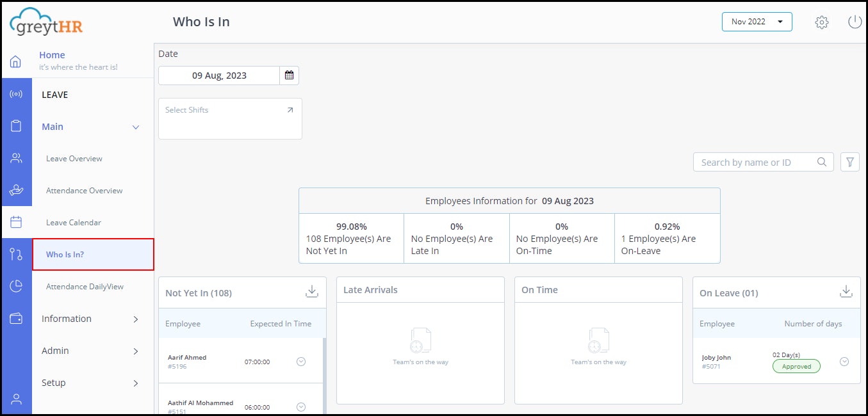The height and width of the screenshot is (416, 868).
Task: Click the Late Arrivals heading
Action: click(370, 290)
